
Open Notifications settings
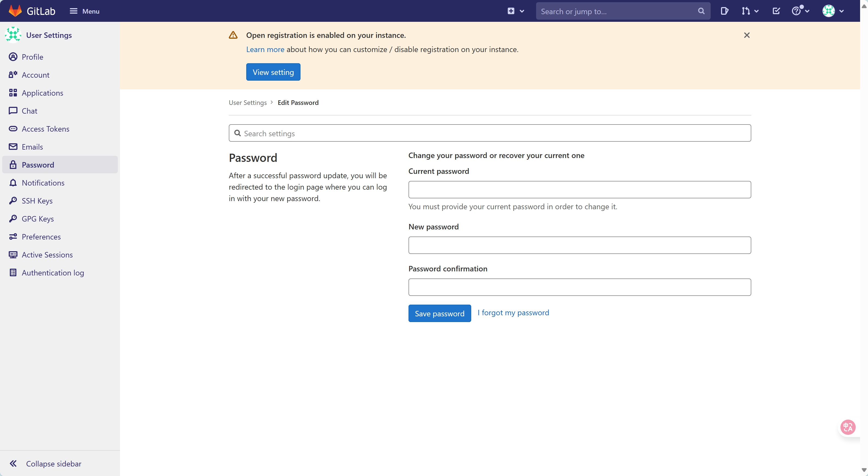click(x=60, y=183)
